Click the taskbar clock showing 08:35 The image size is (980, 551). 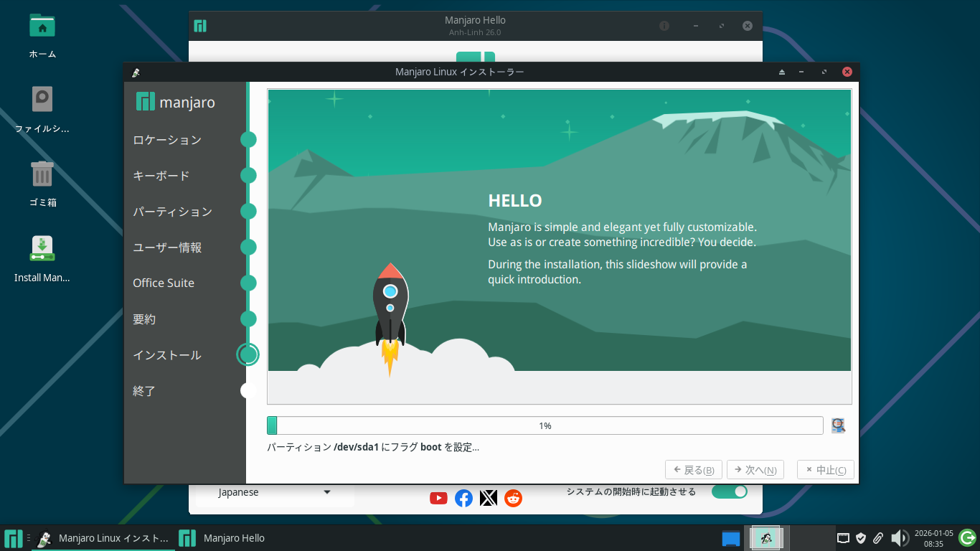933,538
